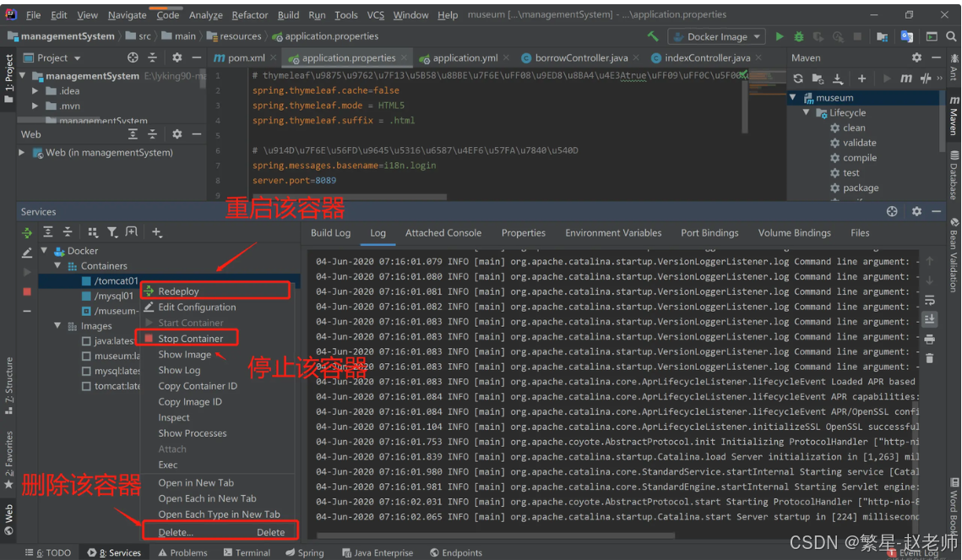
Task: Collapse the Lifecycle node in Maven
Action: click(807, 112)
